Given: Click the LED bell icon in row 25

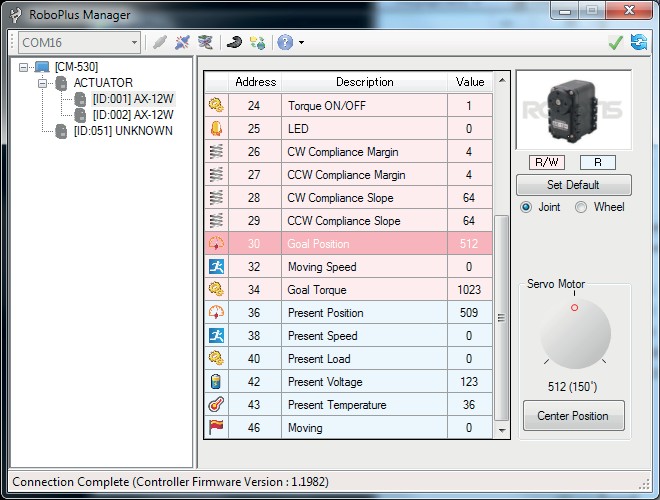Looking at the screenshot, I should pos(215,129).
